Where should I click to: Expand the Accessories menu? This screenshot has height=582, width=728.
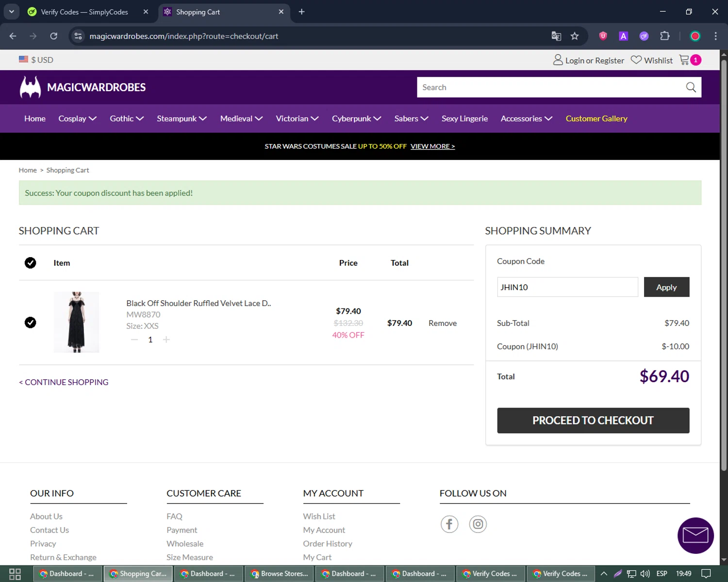(527, 118)
